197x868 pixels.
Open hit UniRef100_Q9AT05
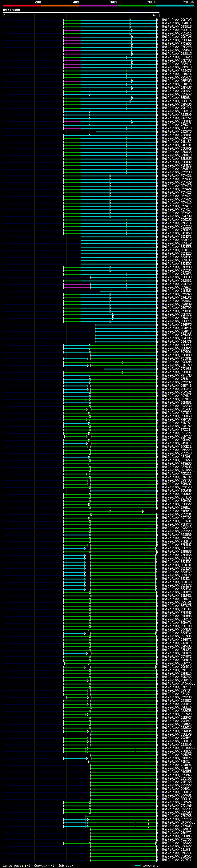[x=177, y=20]
